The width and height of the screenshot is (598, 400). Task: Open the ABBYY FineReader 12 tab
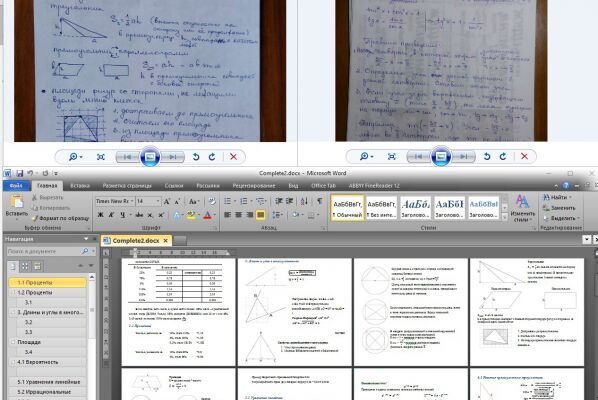374,186
